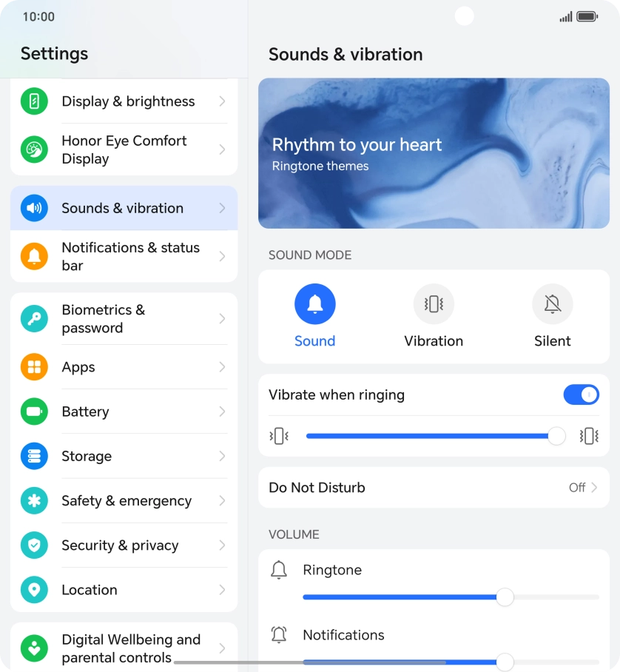Tap the green Battery icon

pos(34,411)
